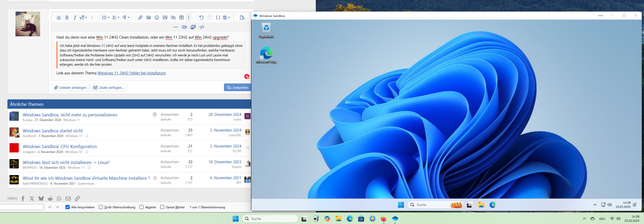Click the reply author's deer avatar
This screenshot has width=644, height=224.
(28, 24)
